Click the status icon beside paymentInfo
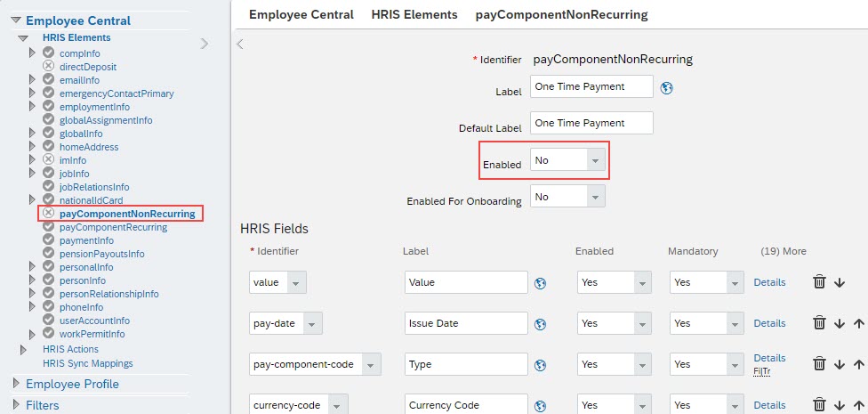Image resolution: width=868 pixels, height=414 pixels. point(49,240)
